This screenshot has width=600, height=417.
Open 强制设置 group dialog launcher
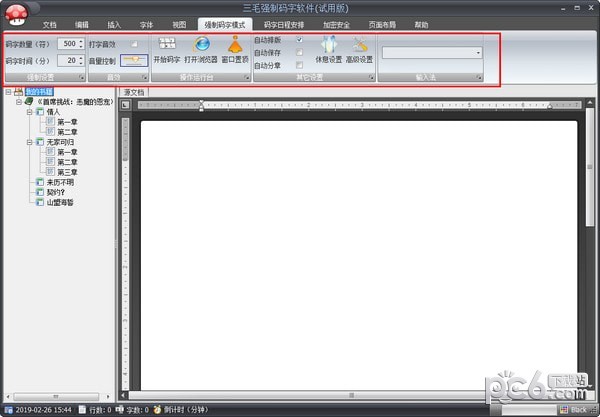(82, 78)
